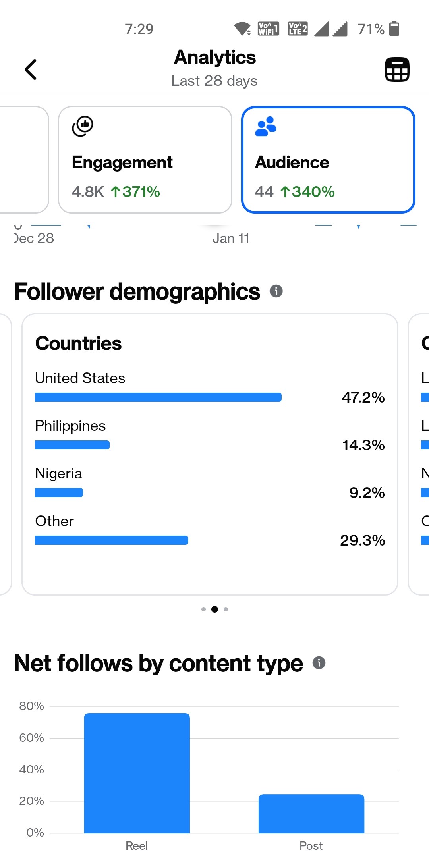Select the Audience metric card
Viewport: 429px width, 868px height.
point(328,160)
